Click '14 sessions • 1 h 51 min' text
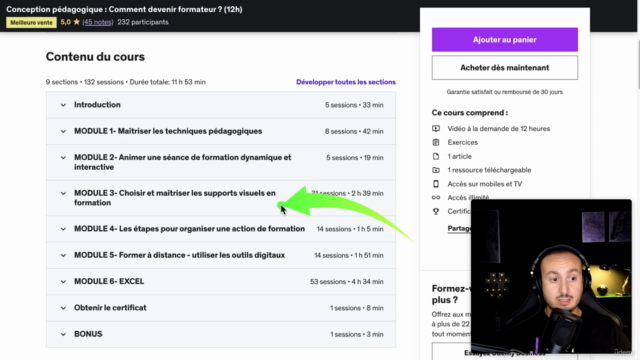 click(x=349, y=256)
